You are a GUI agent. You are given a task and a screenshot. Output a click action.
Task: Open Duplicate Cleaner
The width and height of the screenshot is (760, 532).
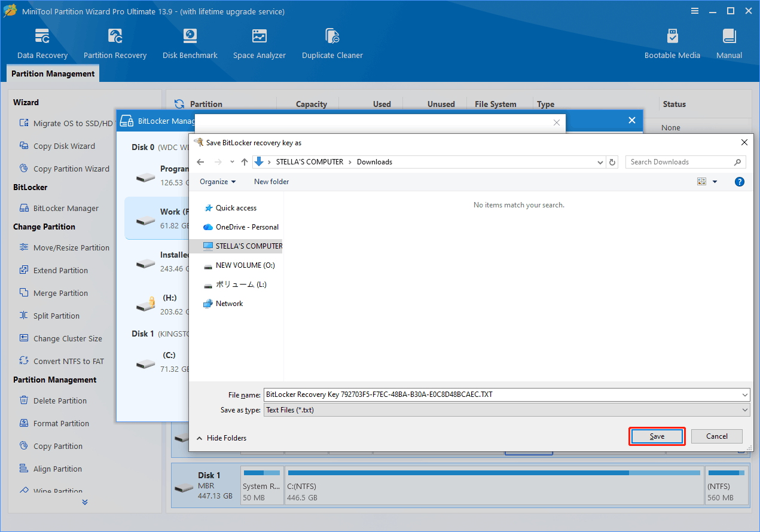pos(332,44)
